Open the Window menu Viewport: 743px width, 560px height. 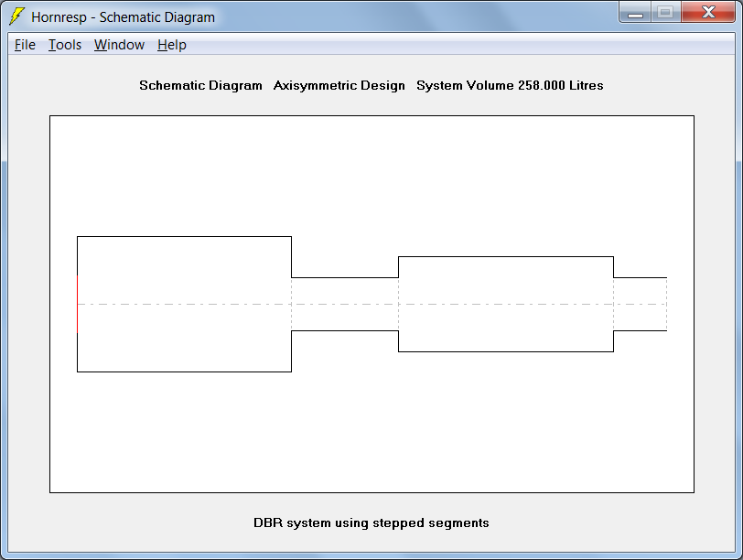coord(119,45)
